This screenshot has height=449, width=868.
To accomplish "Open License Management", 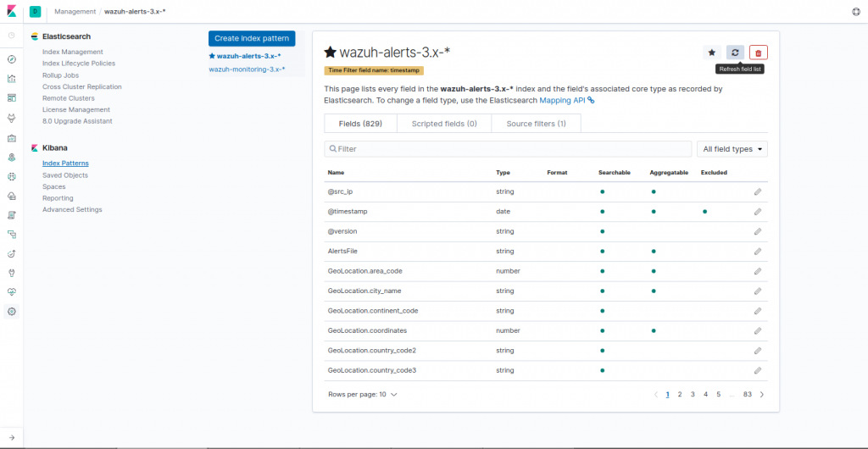I will (x=75, y=109).
